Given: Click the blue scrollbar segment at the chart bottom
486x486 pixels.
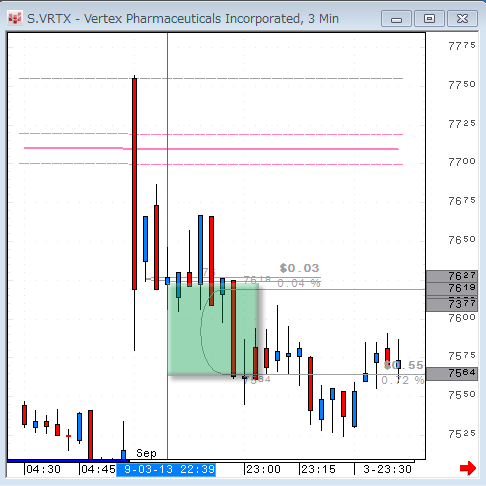Looking at the screenshot, I should tap(68, 461).
